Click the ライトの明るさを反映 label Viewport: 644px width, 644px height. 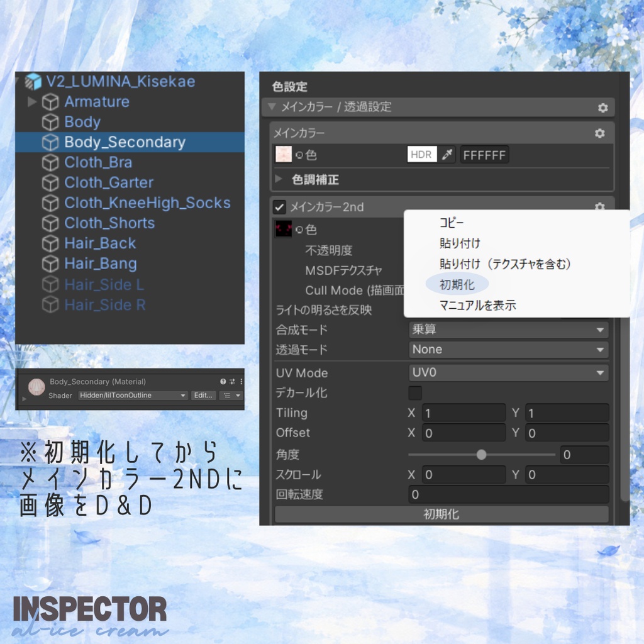point(324,309)
